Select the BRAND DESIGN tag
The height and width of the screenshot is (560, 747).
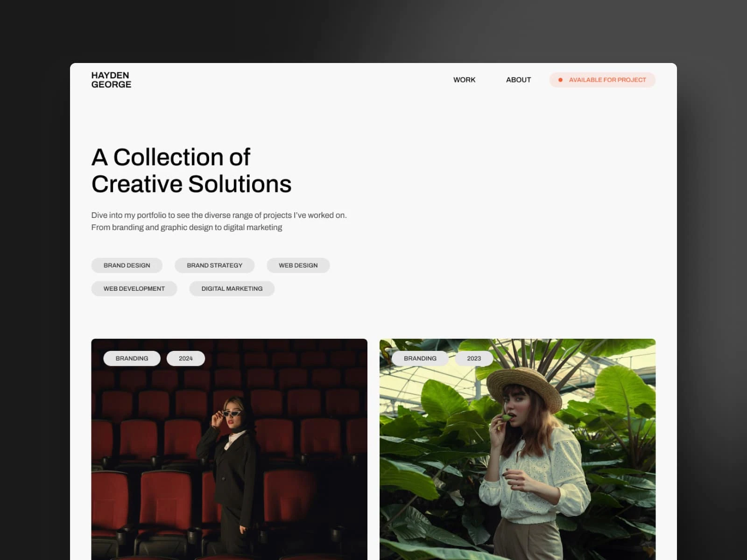point(127,265)
